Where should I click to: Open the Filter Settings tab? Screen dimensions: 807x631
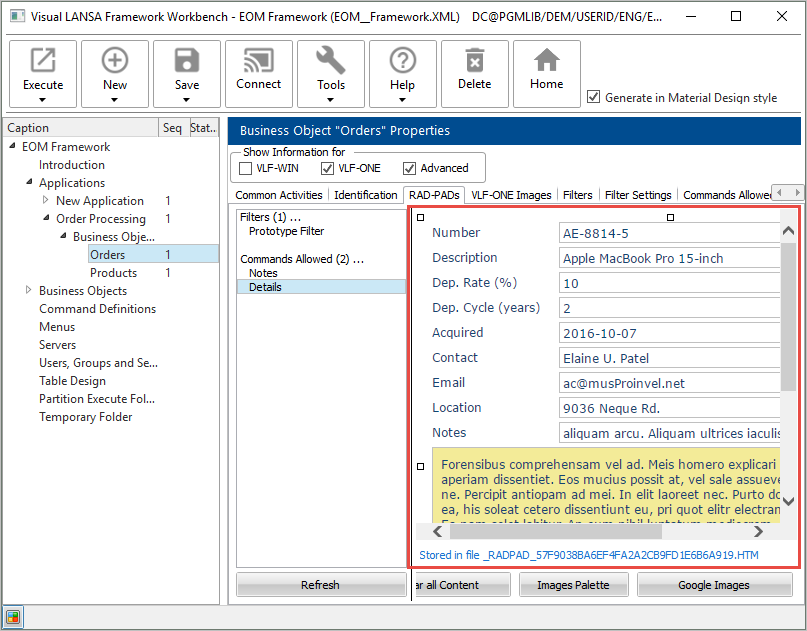coord(638,195)
